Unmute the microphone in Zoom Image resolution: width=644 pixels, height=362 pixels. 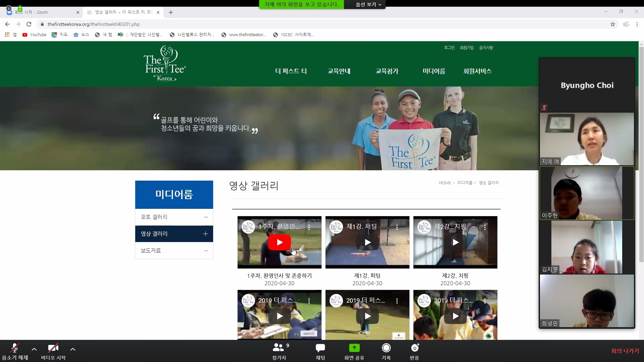15,349
